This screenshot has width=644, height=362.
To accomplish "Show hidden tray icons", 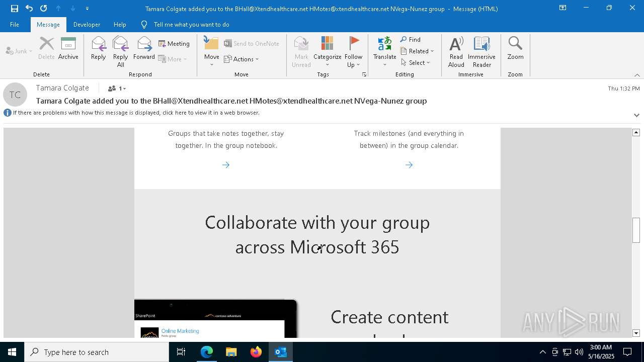I will (542, 352).
